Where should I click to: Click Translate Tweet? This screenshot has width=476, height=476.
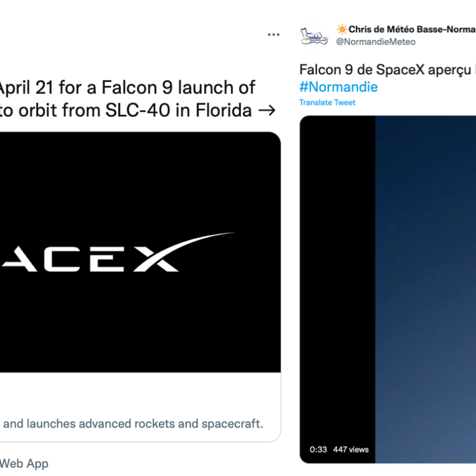point(327,102)
